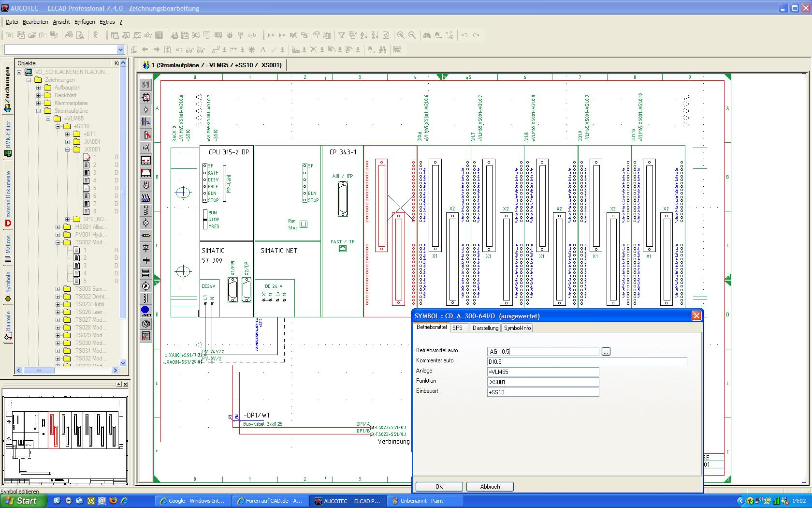Click the Anlage input field

point(543,372)
